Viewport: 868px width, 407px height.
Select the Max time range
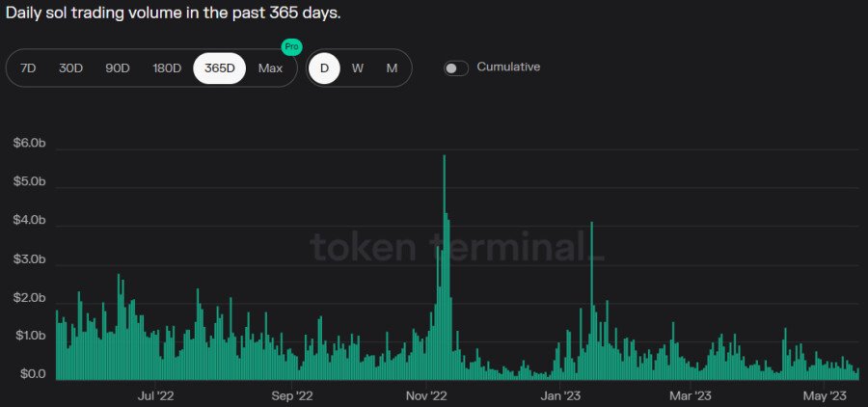(x=270, y=68)
